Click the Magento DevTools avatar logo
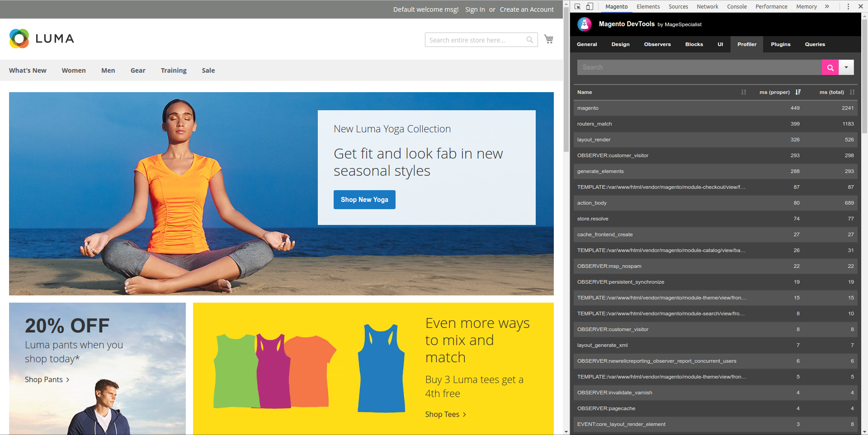 pyautogui.click(x=585, y=24)
